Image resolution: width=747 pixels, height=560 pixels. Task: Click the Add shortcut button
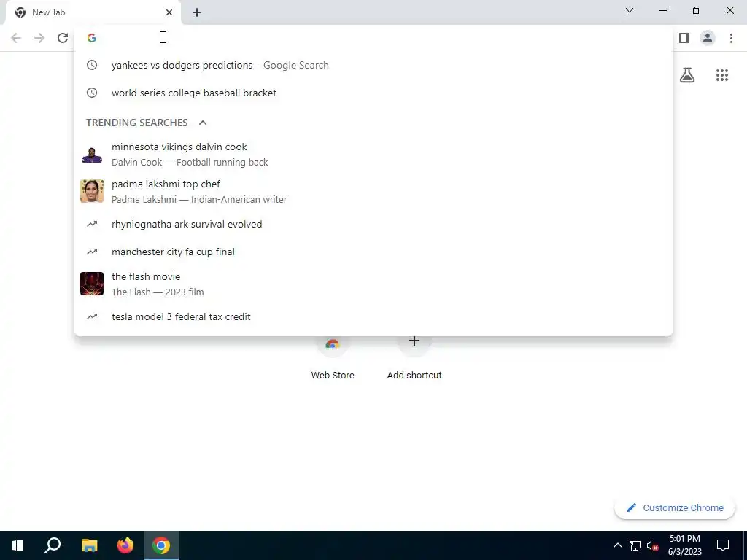point(414,357)
